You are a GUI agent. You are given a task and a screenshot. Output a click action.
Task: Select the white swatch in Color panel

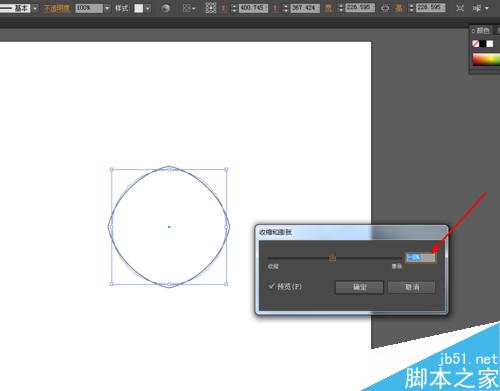point(490,44)
